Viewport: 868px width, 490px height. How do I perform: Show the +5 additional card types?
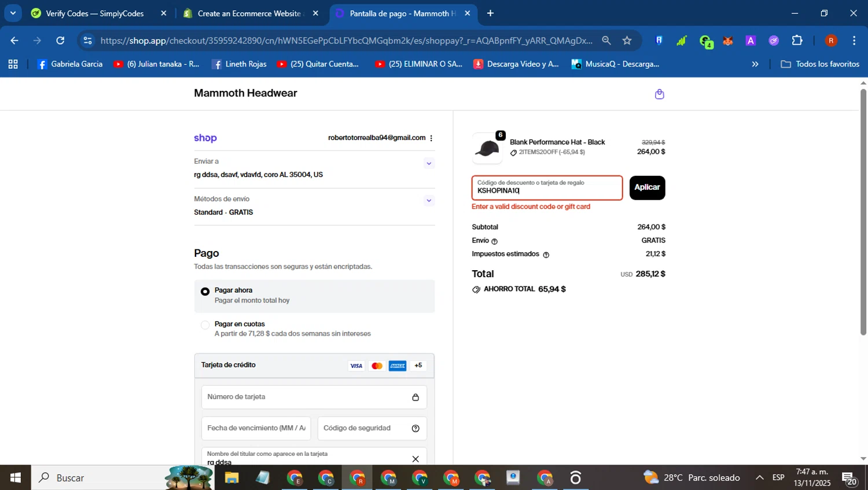tap(418, 366)
